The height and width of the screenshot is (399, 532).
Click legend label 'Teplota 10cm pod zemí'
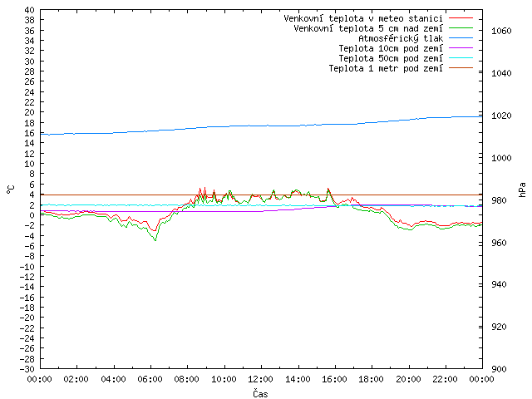pyautogui.click(x=391, y=48)
